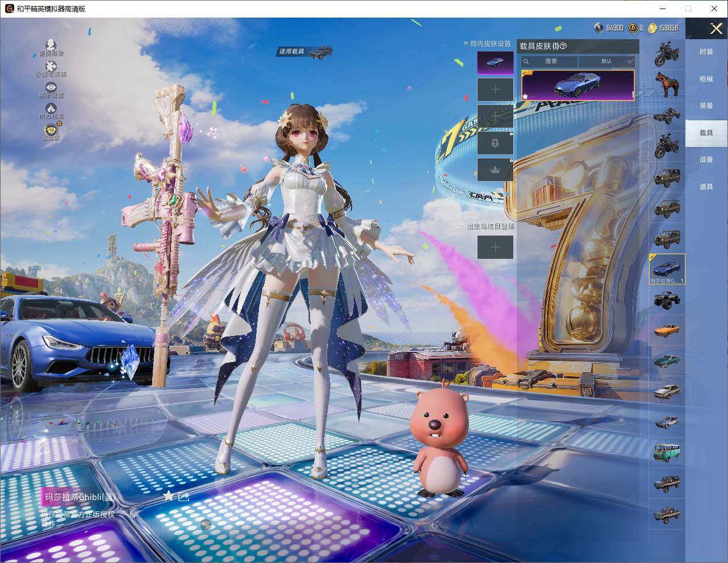The width and height of the screenshot is (728, 563).
Task: Open help icon beside 出生岛炫目登场
Action: (x=461, y=226)
